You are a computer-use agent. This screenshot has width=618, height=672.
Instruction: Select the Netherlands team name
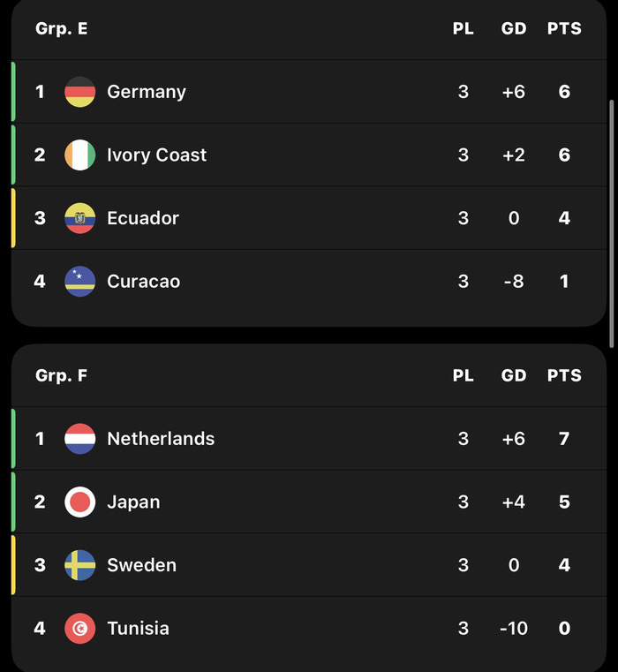pos(161,438)
